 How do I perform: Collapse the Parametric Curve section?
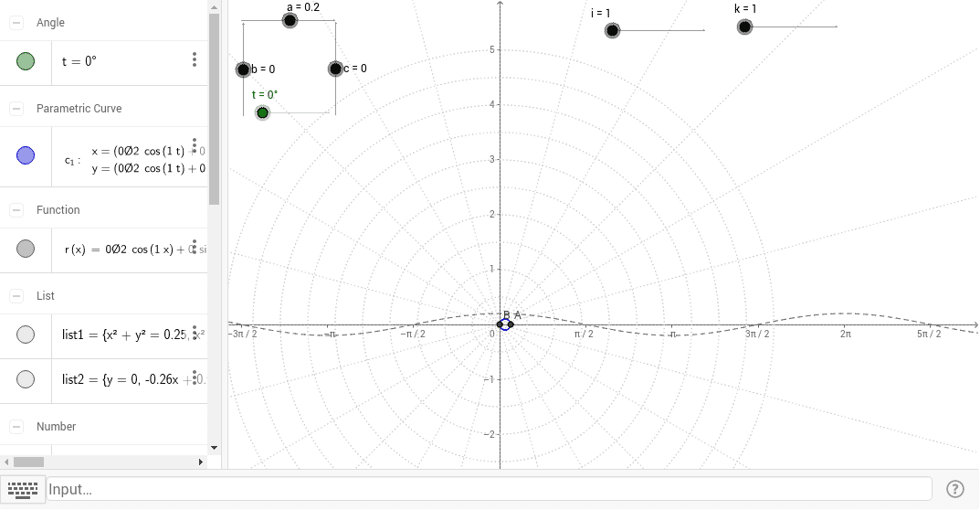pyautogui.click(x=16, y=108)
